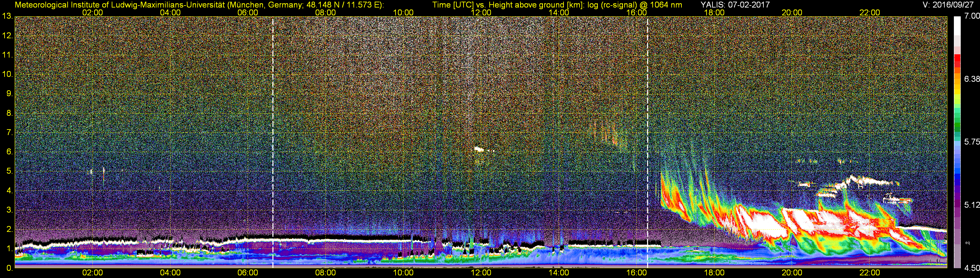
Task: Click the 04:00 label on bottom time axis
Action: click(x=170, y=273)
